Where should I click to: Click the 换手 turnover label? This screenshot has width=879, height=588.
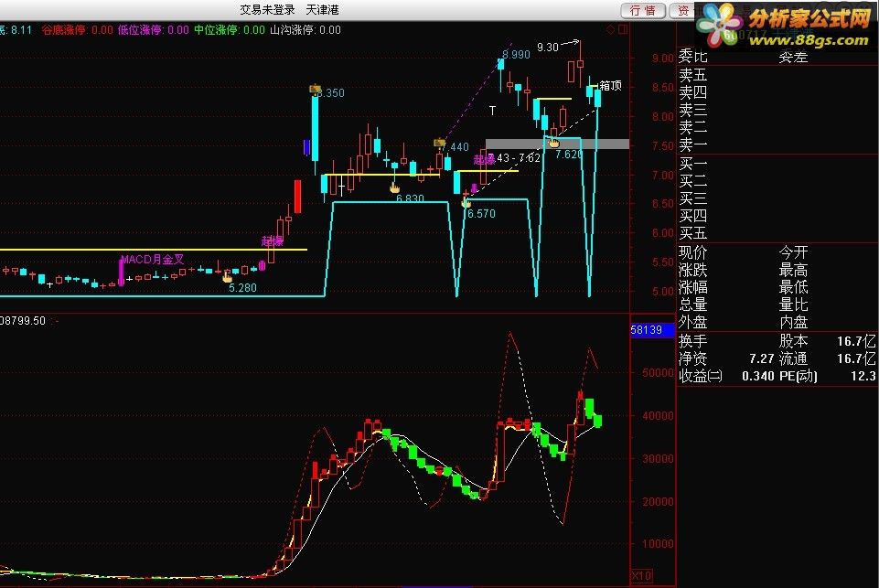(693, 341)
